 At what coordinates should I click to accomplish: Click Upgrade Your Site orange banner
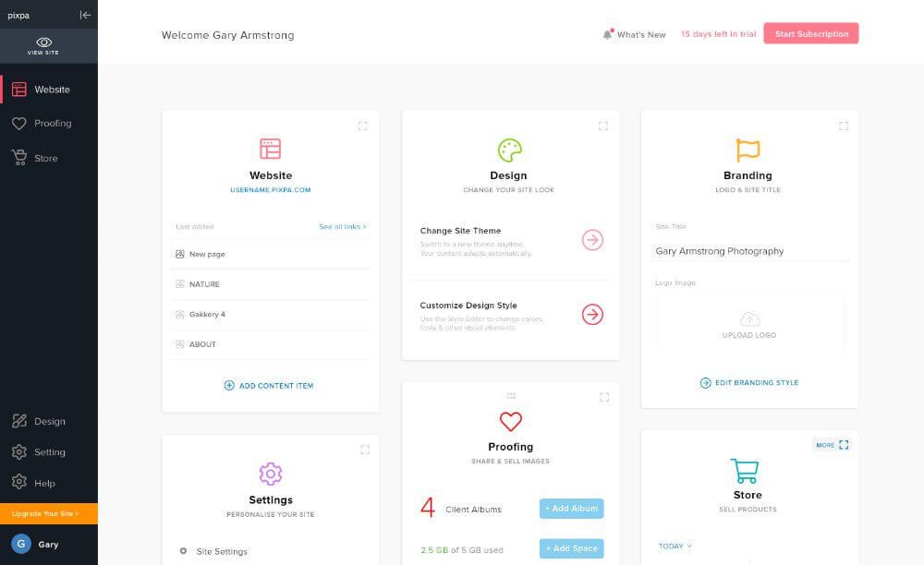48,513
